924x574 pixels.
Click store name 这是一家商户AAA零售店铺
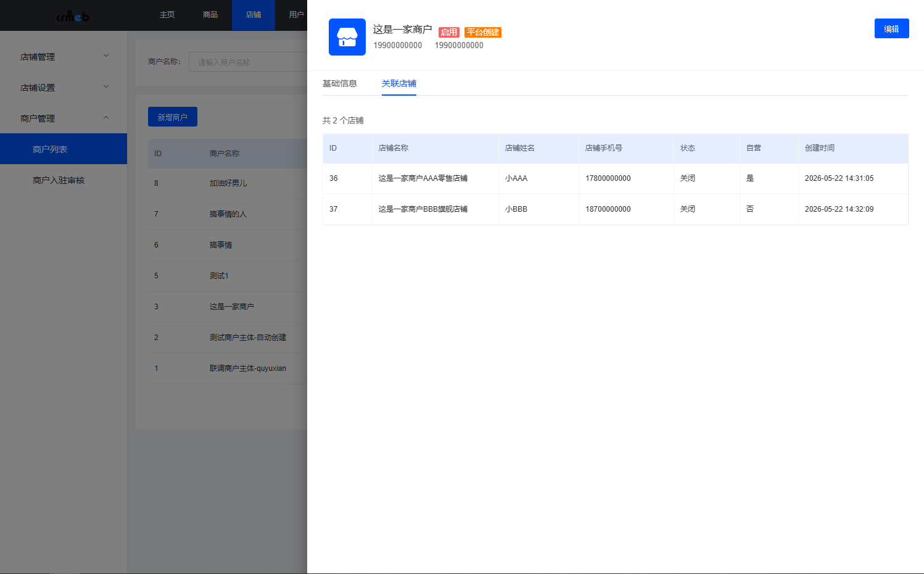tap(423, 178)
